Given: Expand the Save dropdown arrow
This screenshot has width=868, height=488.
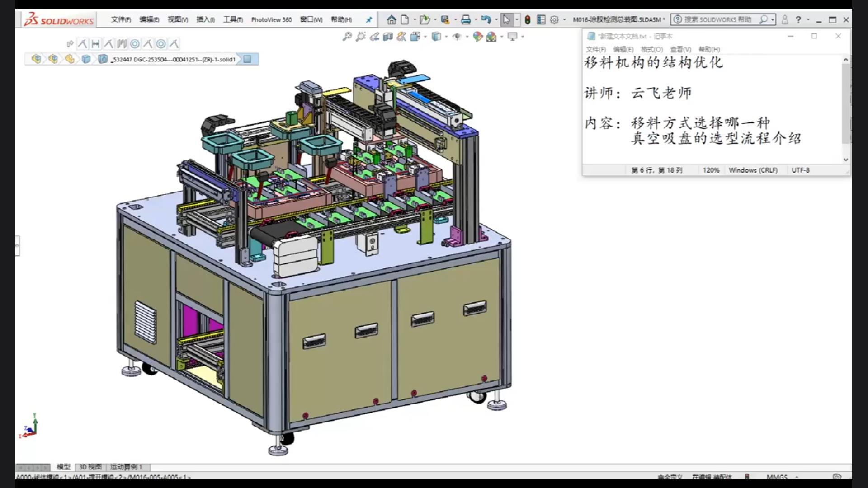Looking at the screenshot, I should [x=455, y=19].
